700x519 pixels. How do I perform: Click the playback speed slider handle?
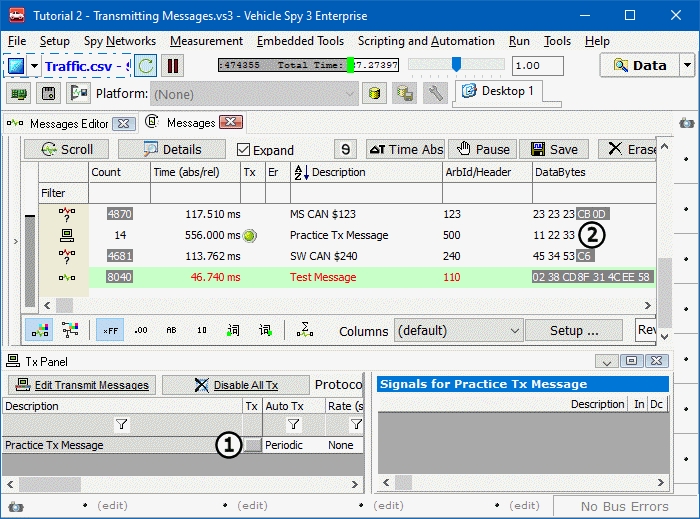(x=456, y=65)
